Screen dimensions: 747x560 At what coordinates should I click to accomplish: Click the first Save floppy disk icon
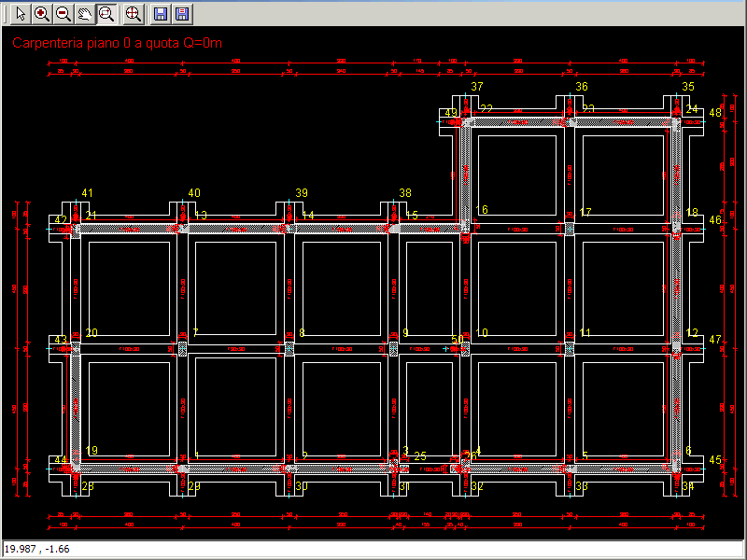pyautogui.click(x=159, y=13)
